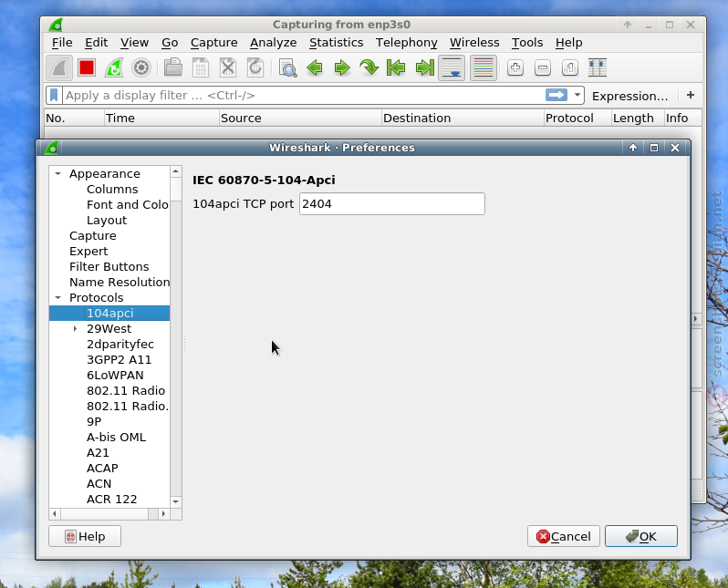Zoom out the packet text

tap(542, 67)
